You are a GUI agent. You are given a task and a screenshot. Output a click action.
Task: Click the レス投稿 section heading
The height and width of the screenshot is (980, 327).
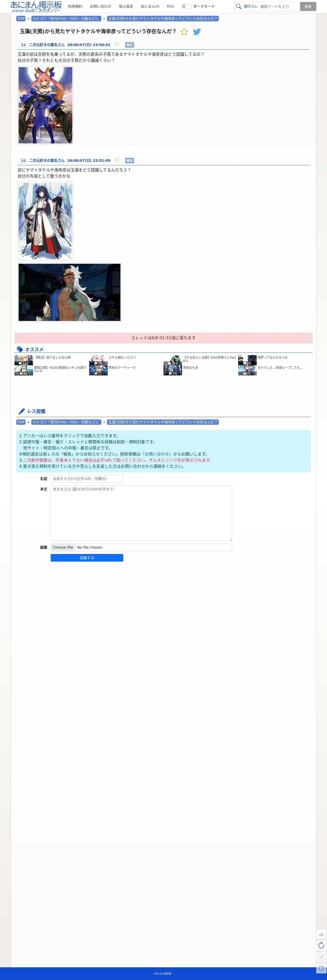(36, 411)
